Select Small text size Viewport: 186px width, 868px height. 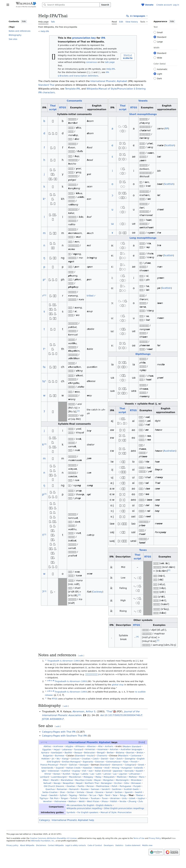[155, 32]
